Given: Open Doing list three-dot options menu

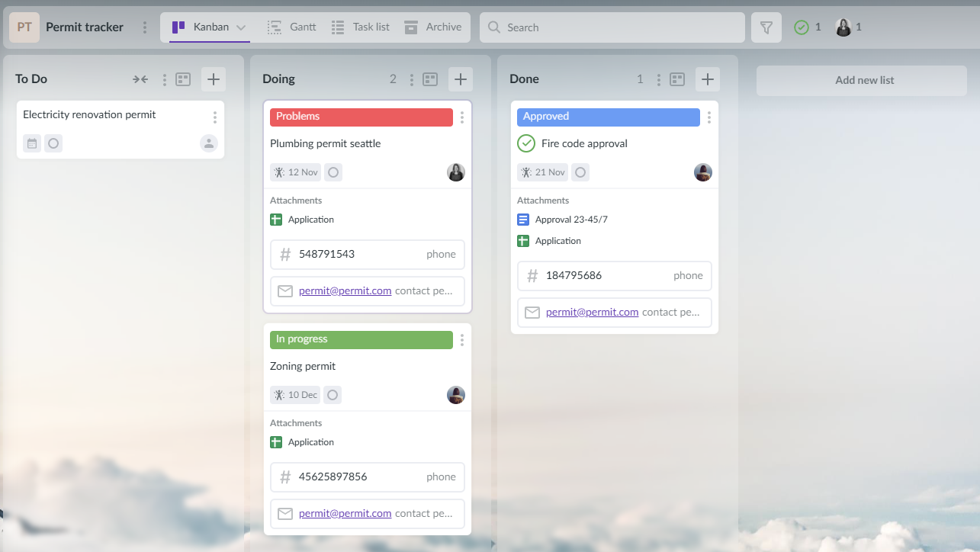Looking at the screenshot, I should pyautogui.click(x=412, y=79).
